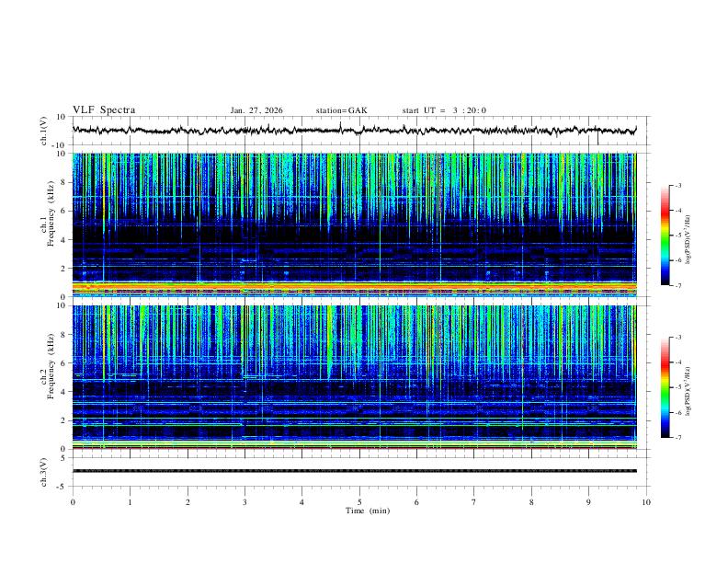Click the ch.2 spectrogram color scale bar
Screen dimensions: 728x563
click(x=665, y=387)
